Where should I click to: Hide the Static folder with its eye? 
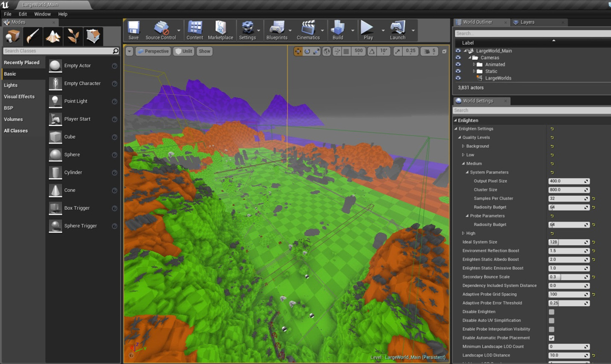point(458,71)
